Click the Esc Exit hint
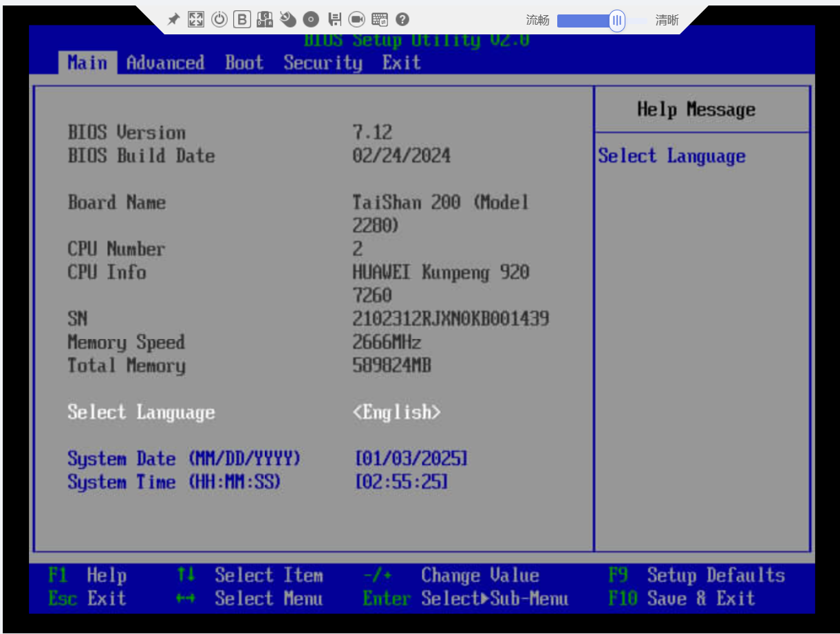 [x=87, y=599]
